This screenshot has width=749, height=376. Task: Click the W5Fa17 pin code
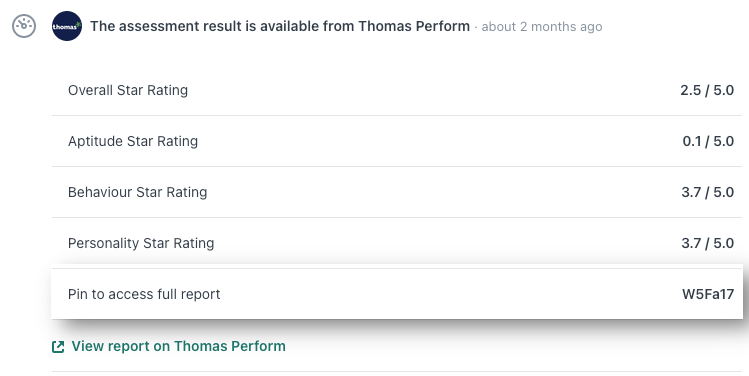tap(708, 294)
